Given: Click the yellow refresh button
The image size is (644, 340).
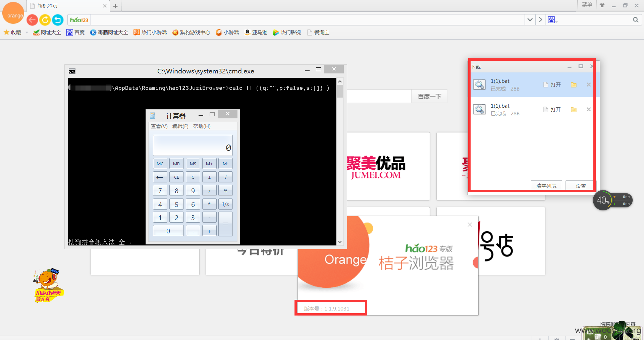Looking at the screenshot, I should pos(45,20).
